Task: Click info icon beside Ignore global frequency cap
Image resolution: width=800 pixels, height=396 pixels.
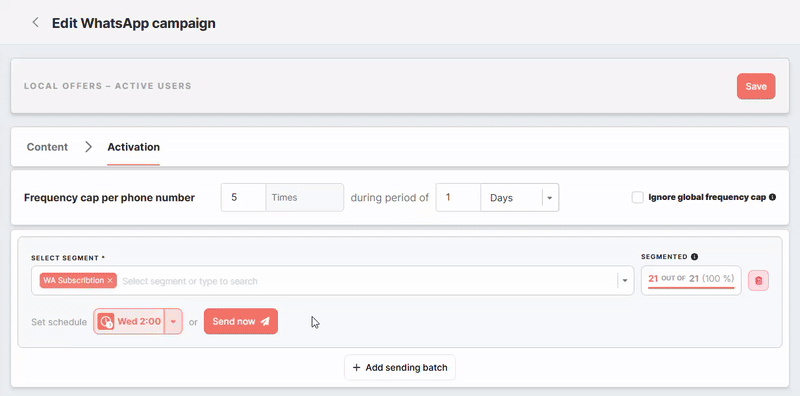Action: click(x=772, y=197)
